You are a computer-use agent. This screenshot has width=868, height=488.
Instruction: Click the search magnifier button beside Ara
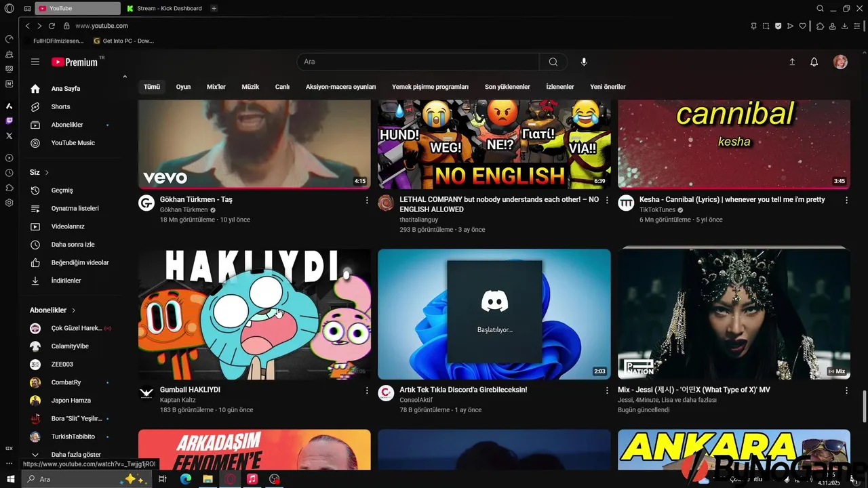pyautogui.click(x=553, y=62)
